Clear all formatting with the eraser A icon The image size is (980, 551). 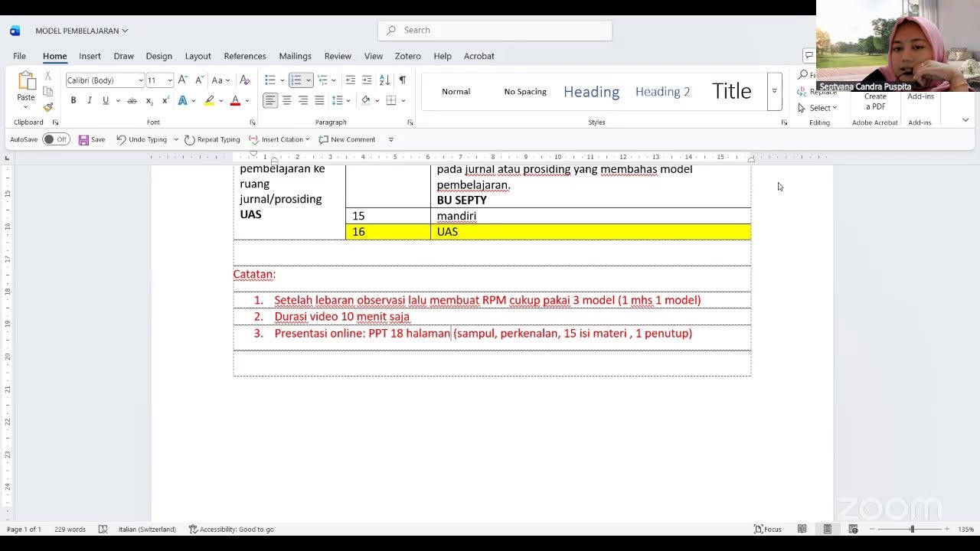pyautogui.click(x=245, y=80)
